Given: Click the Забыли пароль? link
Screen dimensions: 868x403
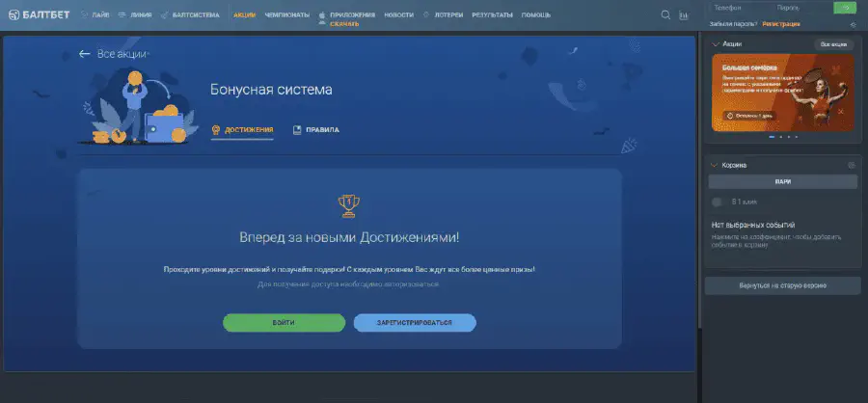Looking at the screenshot, I should (x=734, y=24).
